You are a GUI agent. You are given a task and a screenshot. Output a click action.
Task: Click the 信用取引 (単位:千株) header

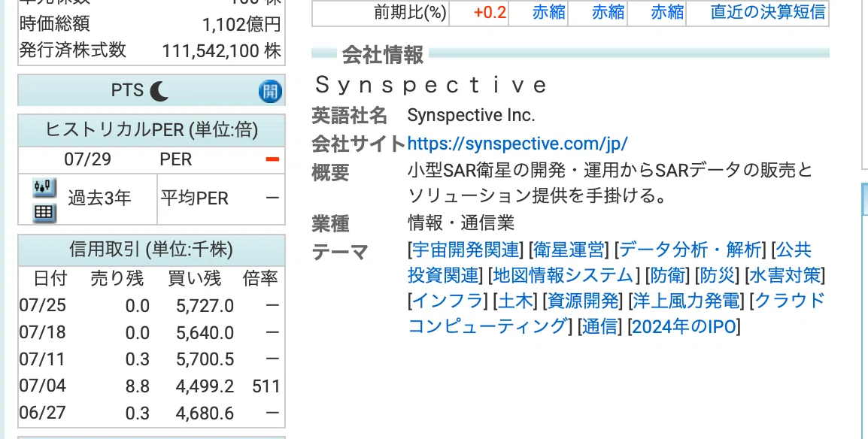tap(151, 250)
